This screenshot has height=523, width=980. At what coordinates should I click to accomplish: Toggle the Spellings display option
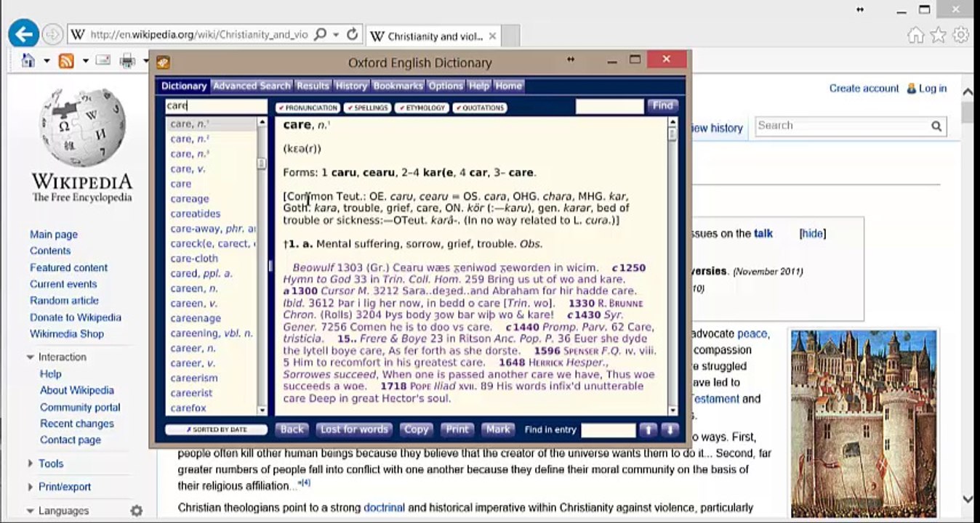click(x=367, y=108)
